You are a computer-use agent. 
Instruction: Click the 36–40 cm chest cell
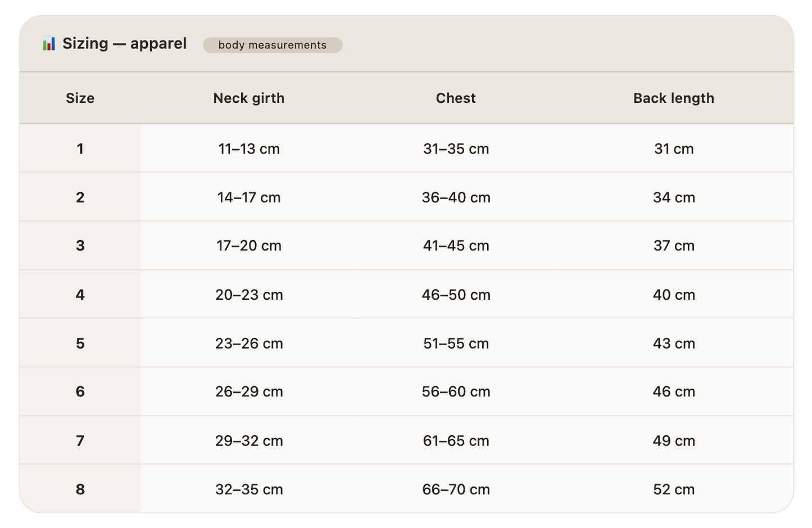456,197
